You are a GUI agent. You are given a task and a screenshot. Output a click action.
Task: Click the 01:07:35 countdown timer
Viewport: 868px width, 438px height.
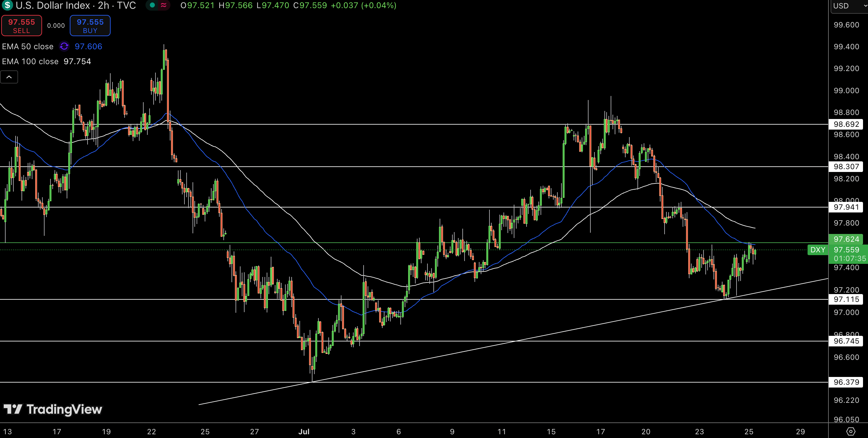click(x=850, y=259)
